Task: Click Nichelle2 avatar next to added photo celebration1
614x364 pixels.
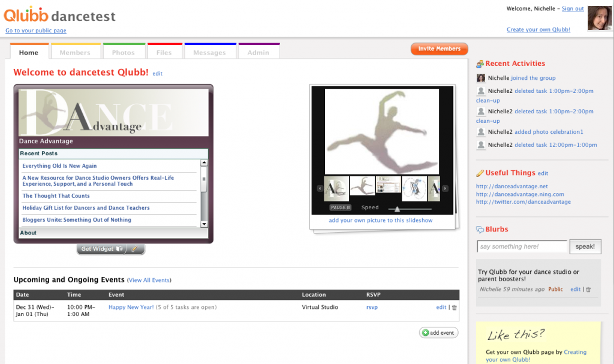Action: (x=481, y=132)
